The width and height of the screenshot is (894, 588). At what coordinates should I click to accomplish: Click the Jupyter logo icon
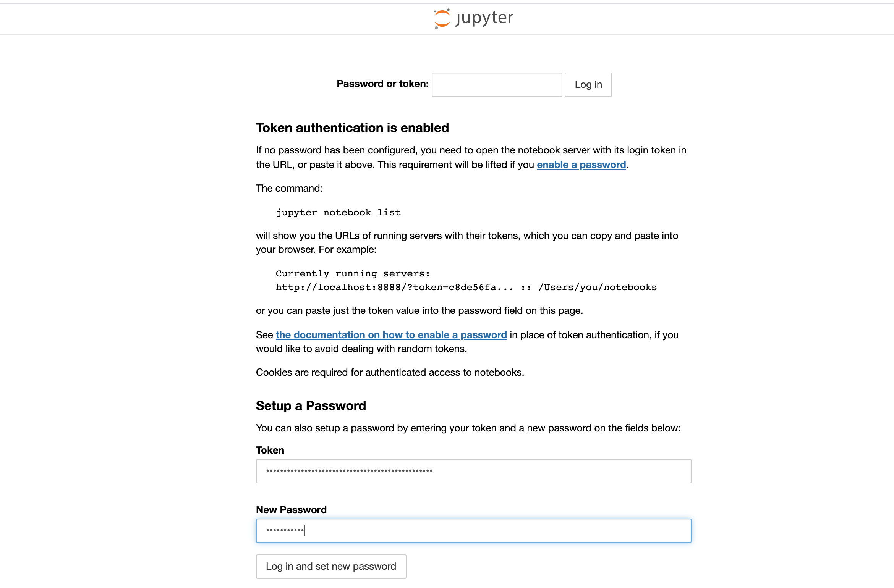click(x=442, y=19)
